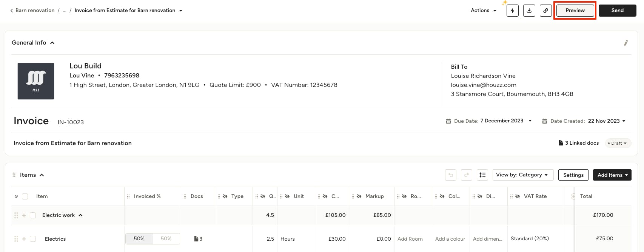The height and width of the screenshot is (252, 644).
Task: Open 3 Linked docs
Action: pyautogui.click(x=579, y=143)
